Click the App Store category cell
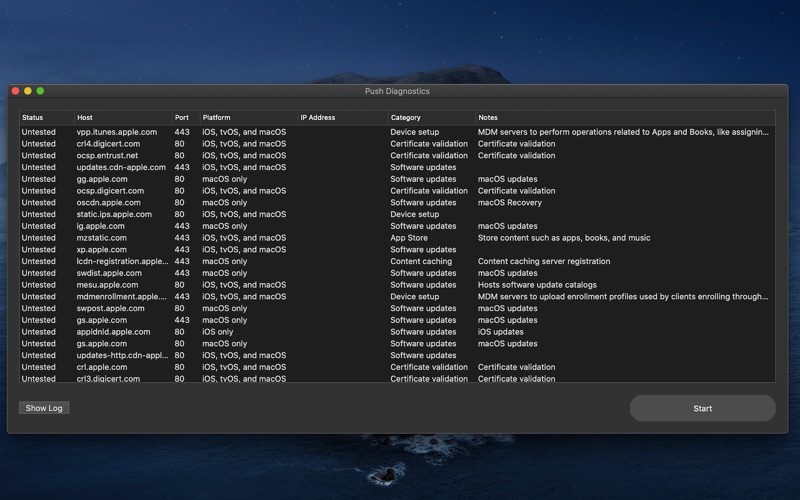The image size is (800, 500). tap(409, 238)
